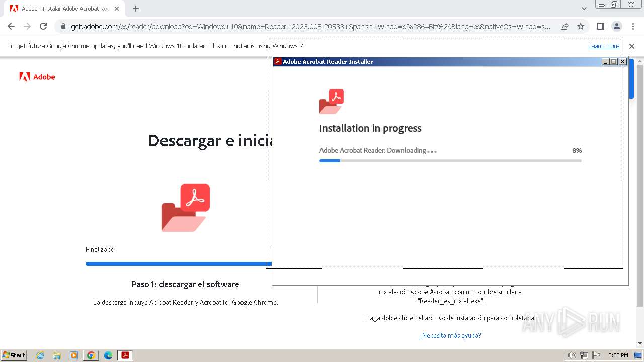Click the 'Finalizado' status label
The width and height of the screenshot is (644, 362).
tap(100, 249)
